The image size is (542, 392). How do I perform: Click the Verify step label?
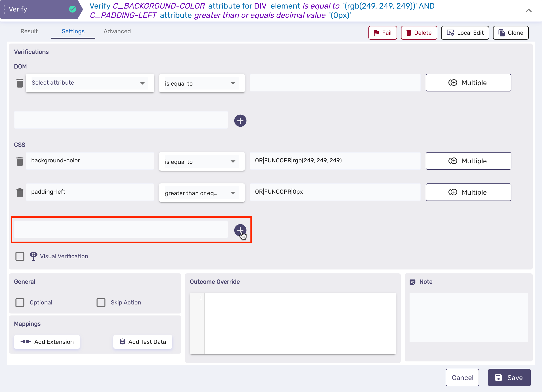tap(18, 9)
